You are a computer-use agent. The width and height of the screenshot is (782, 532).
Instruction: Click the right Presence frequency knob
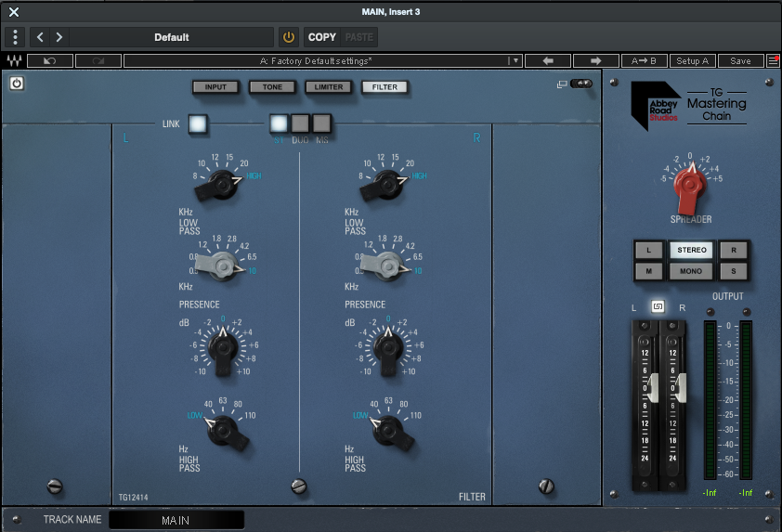tap(386, 266)
